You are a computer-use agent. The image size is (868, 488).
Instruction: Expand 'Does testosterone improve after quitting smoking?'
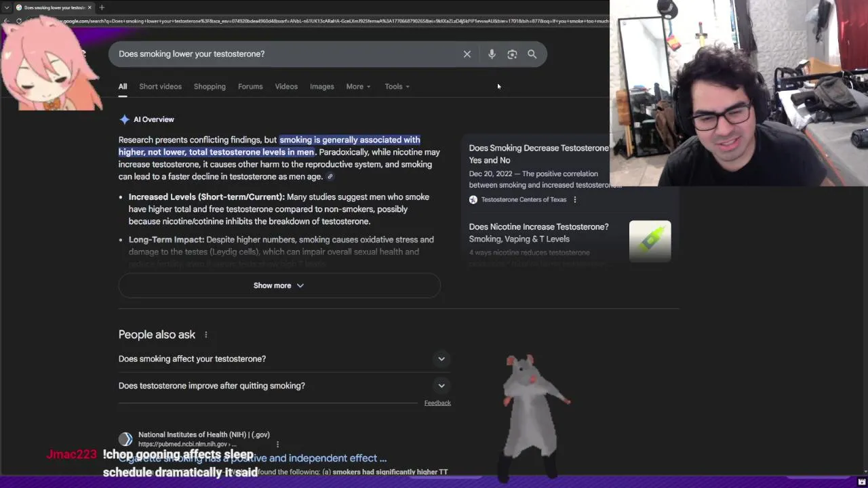[x=285, y=386]
